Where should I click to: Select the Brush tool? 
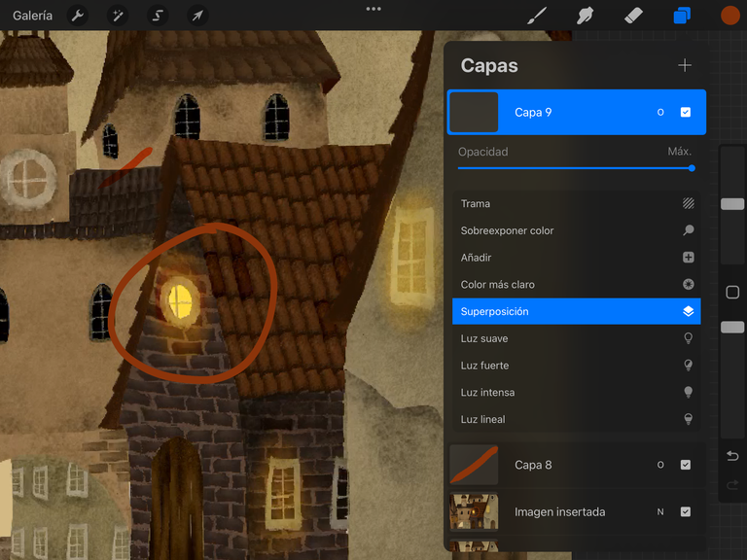coord(537,16)
